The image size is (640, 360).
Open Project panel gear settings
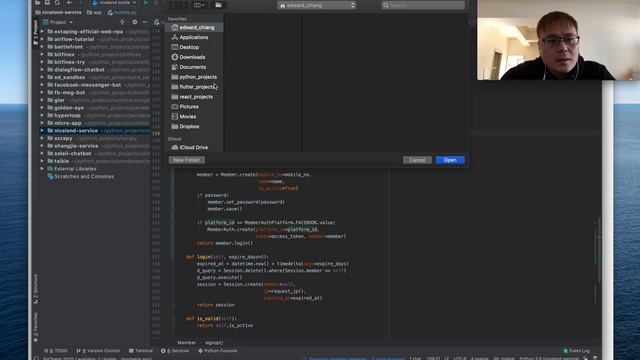point(135,22)
